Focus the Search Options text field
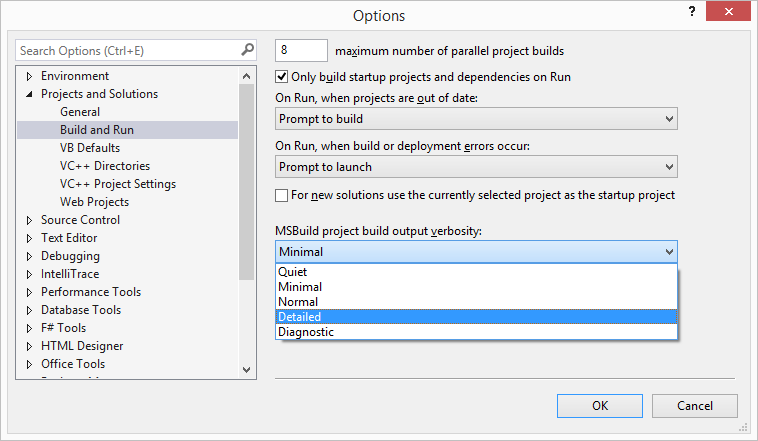Viewport: 758px width, 441px height. coord(125,50)
